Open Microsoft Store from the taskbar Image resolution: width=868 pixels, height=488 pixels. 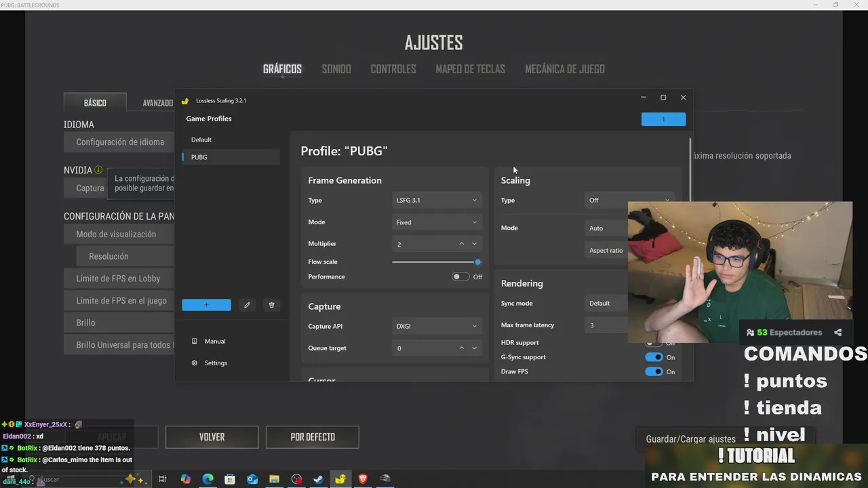click(x=230, y=479)
